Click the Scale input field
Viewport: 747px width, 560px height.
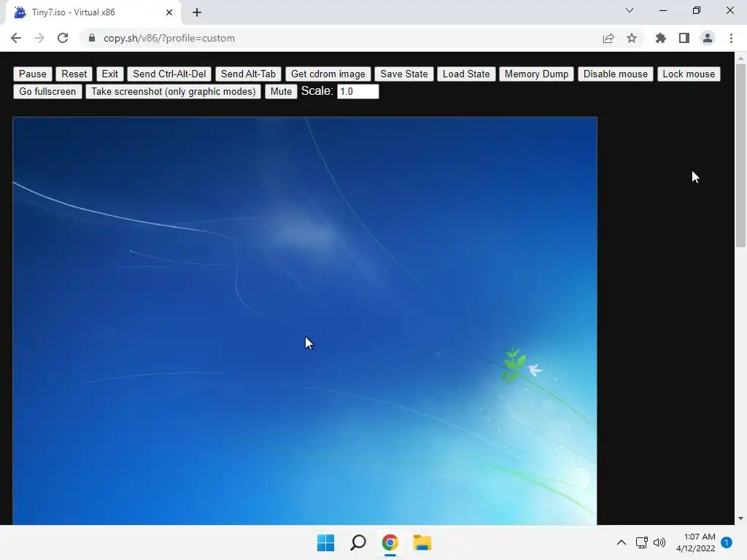[357, 91]
